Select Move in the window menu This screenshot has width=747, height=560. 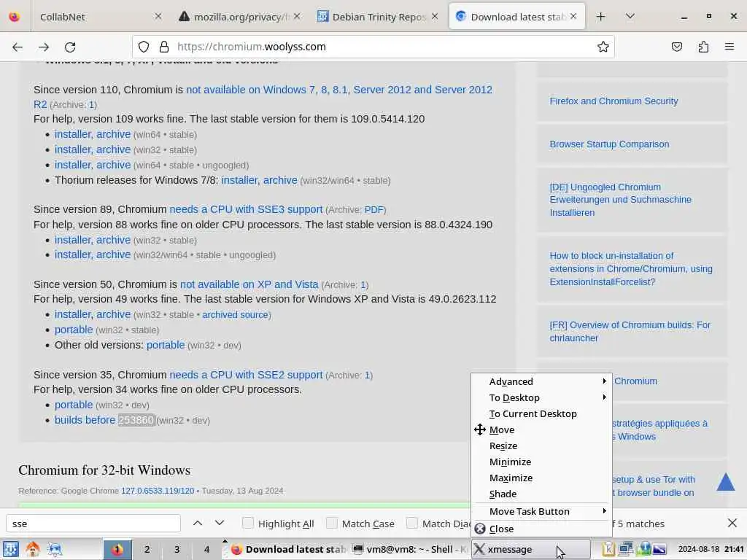coord(541,429)
